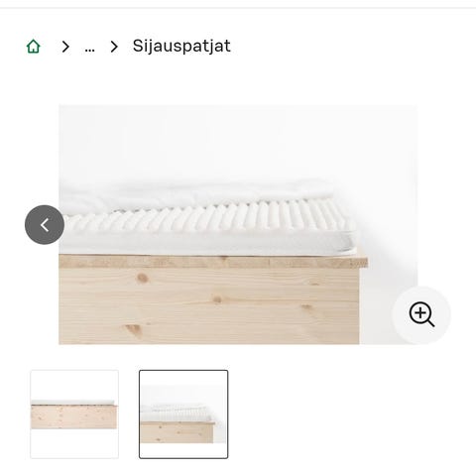Tap the left-pointing arrow on the gallery

(x=45, y=225)
